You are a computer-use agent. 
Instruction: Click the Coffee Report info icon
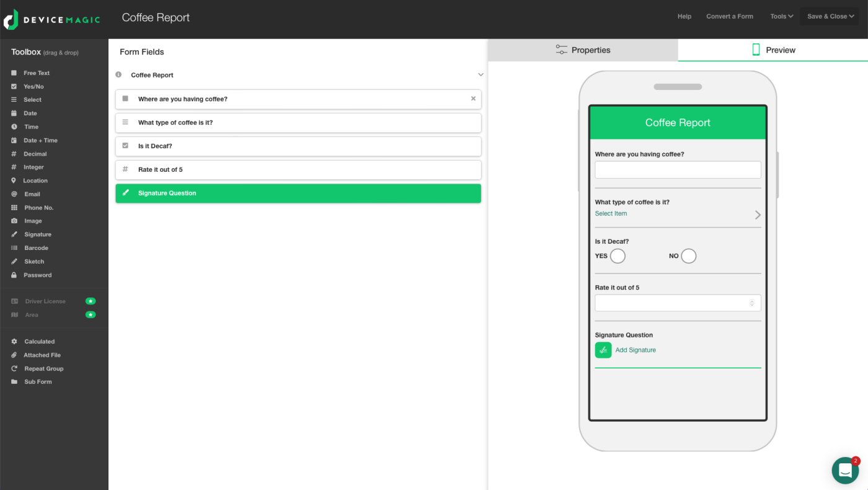118,74
